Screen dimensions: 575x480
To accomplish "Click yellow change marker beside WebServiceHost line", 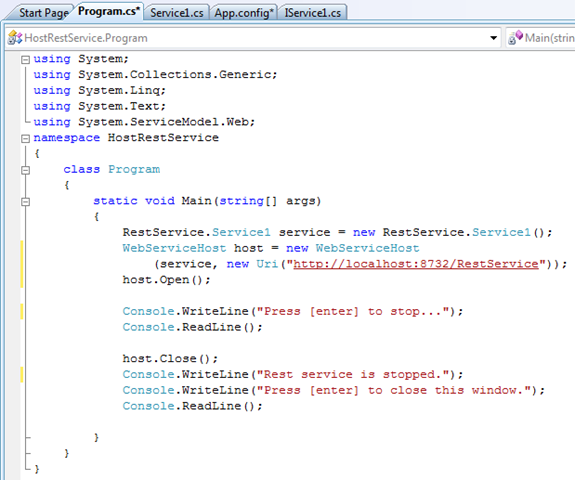I will [22, 264].
